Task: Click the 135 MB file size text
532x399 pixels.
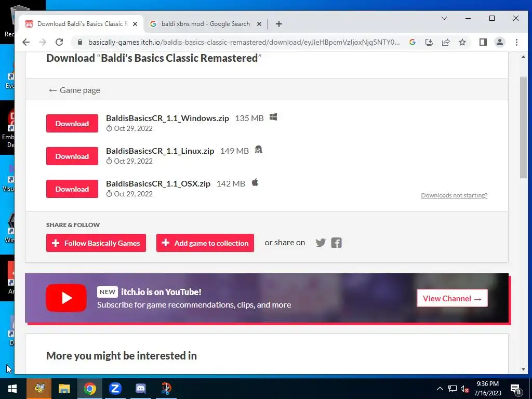Action: click(x=249, y=118)
